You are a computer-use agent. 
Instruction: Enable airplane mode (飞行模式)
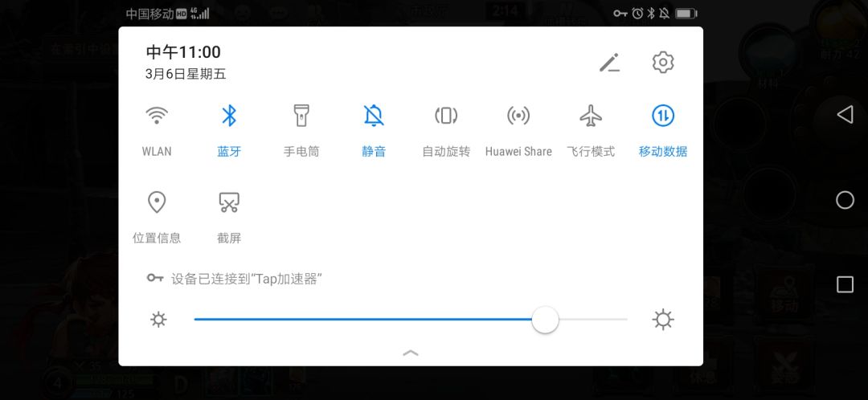(591, 116)
